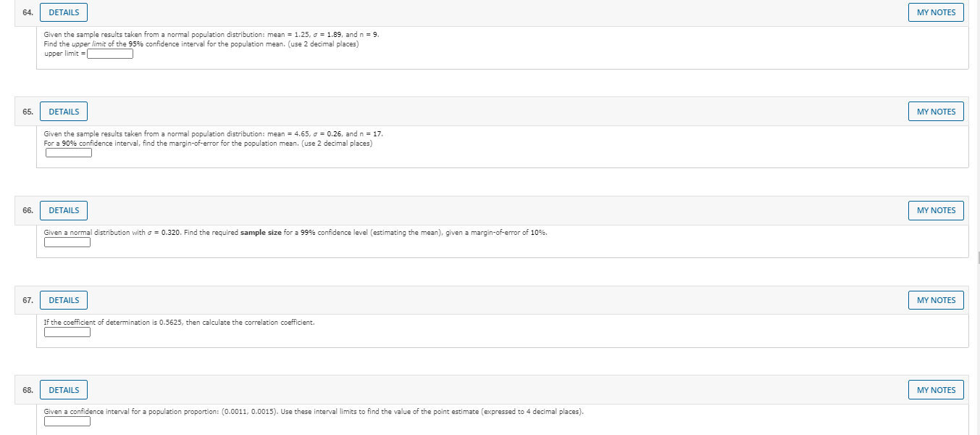Open MY NOTES for question 68
Image resolution: width=980 pixels, height=435 pixels.
[936, 389]
